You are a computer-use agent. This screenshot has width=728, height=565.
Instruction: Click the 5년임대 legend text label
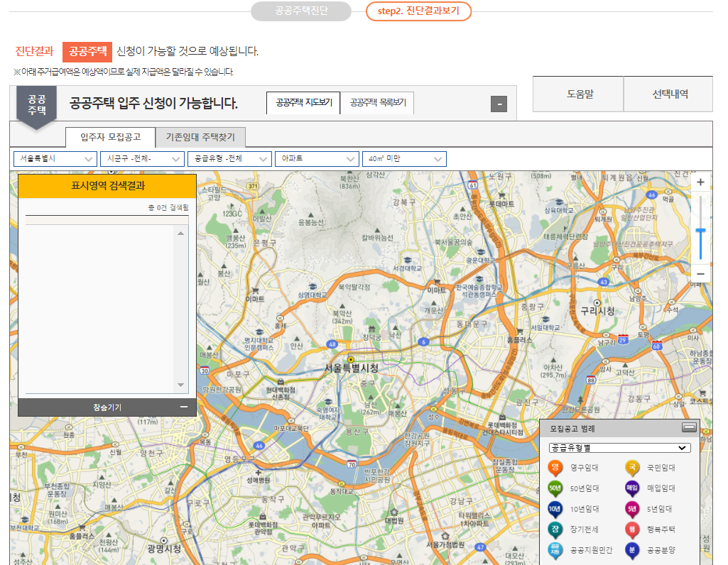click(659, 509)
